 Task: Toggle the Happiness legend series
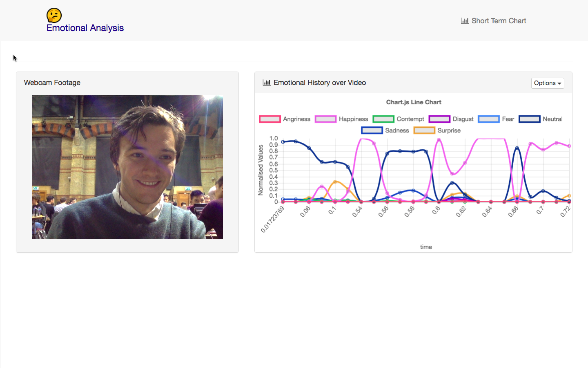click(x=341, y=119)
